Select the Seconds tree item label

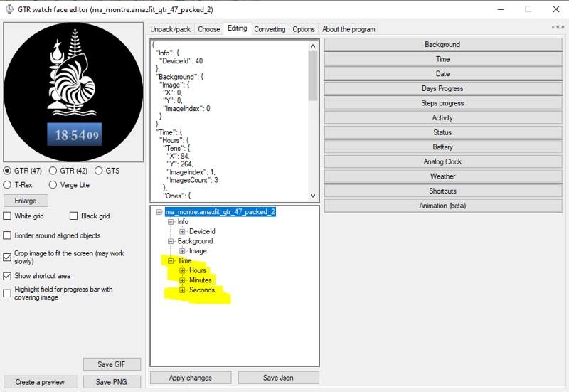(202, 290)
